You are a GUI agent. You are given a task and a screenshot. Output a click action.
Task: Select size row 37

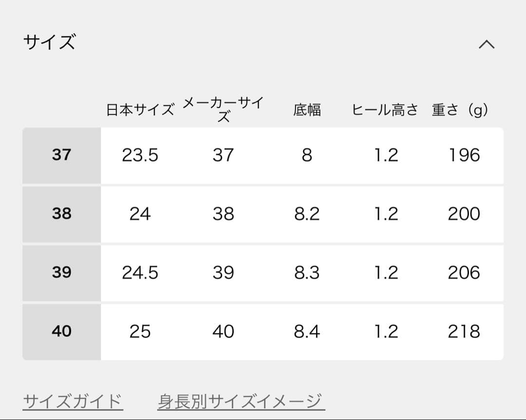click(x=60, y=155)
